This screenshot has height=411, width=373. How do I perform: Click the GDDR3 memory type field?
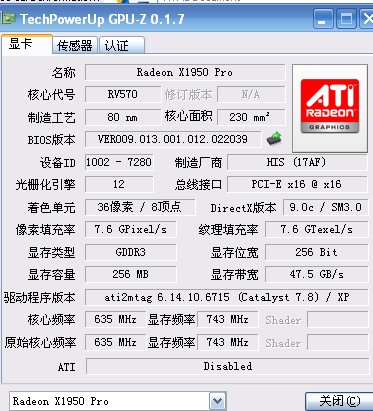[130, 252]
